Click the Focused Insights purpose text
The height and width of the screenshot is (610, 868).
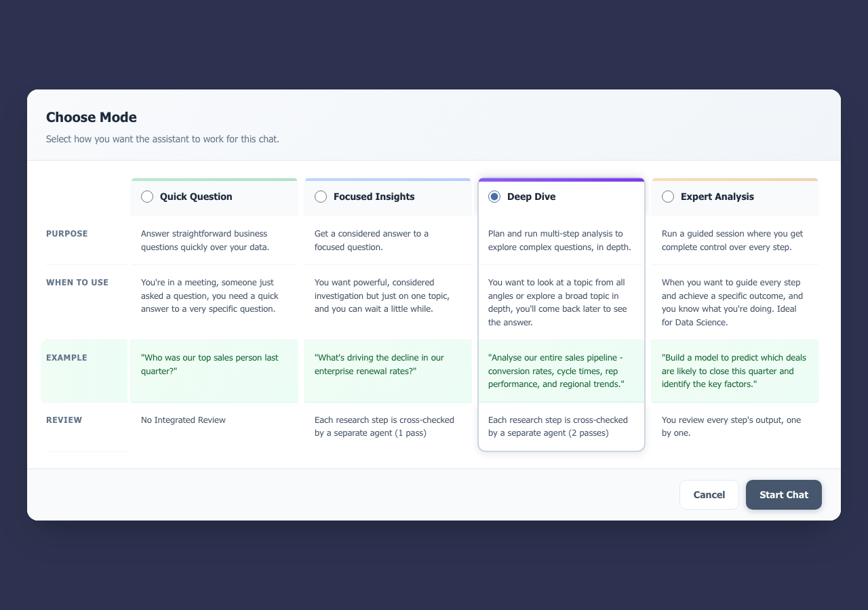(372, 241)
